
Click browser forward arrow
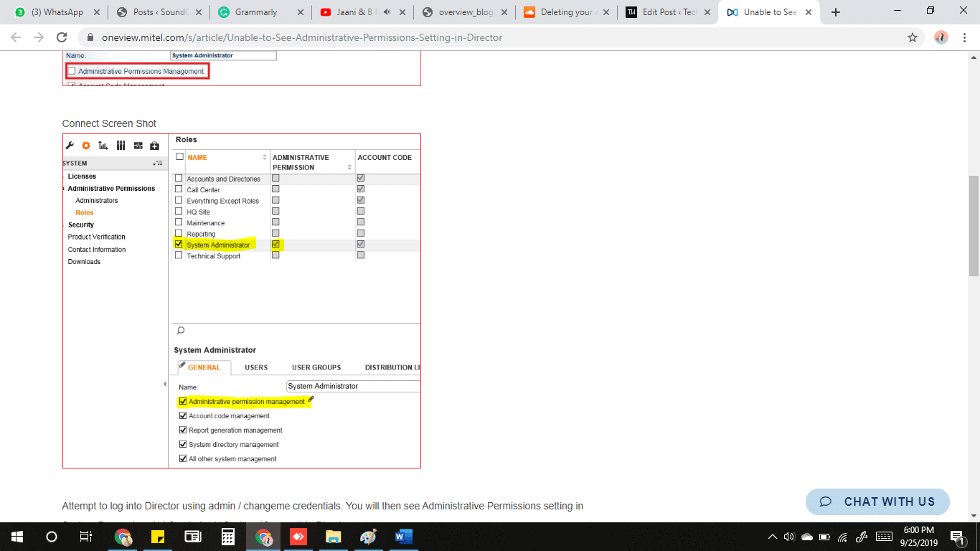pyautogui.click(x=39, y=37)
